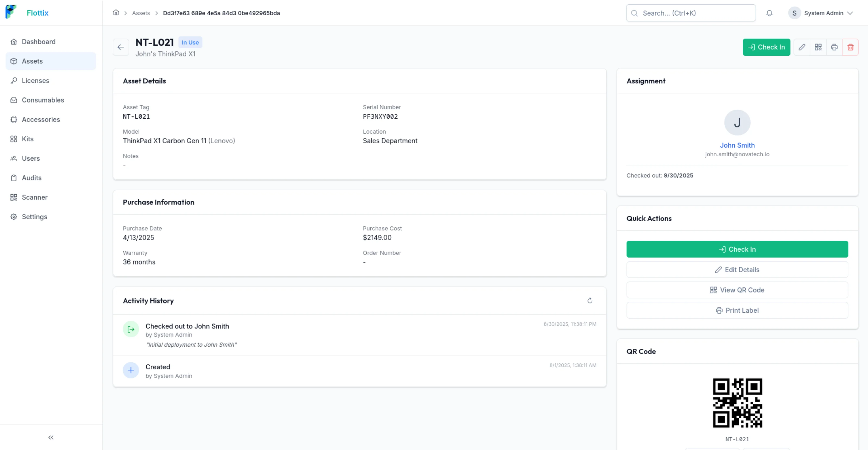Click the QR code icon next to Check In
This screenshot has width=868, height=450.
click(818, 47)
